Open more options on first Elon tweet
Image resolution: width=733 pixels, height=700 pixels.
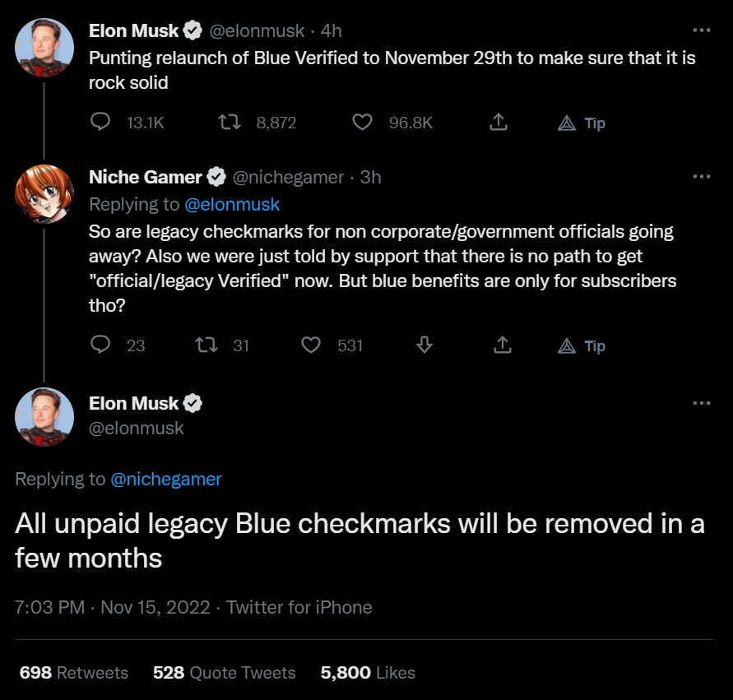pos(701,30)
